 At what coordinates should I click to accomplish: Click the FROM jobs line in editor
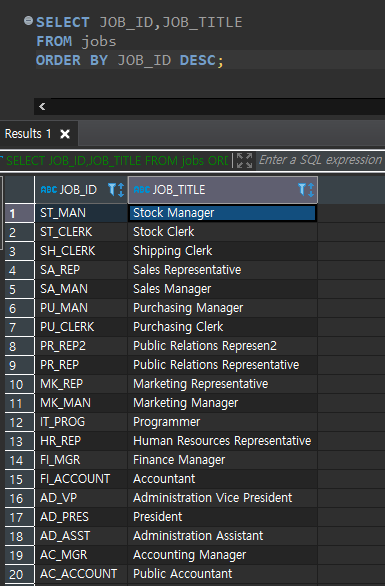tap(76, 41)
